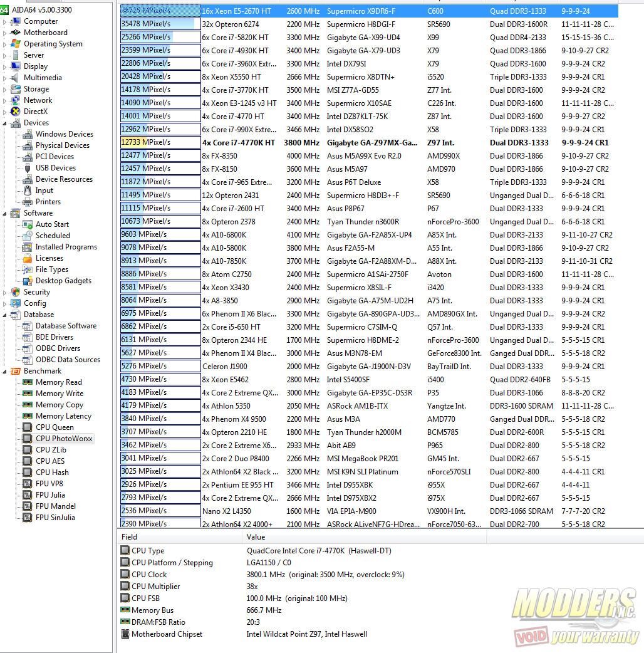644x653 pixels.
Task: Open the CPU AES benchmark
Action: coord(50,461)
